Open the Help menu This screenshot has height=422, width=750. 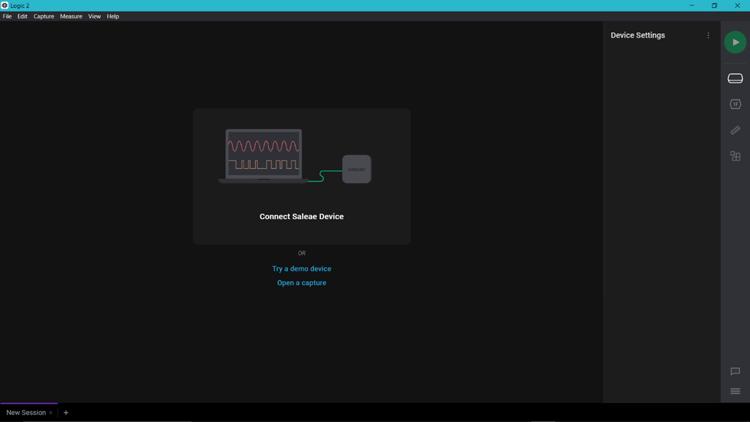coord(113,16)
